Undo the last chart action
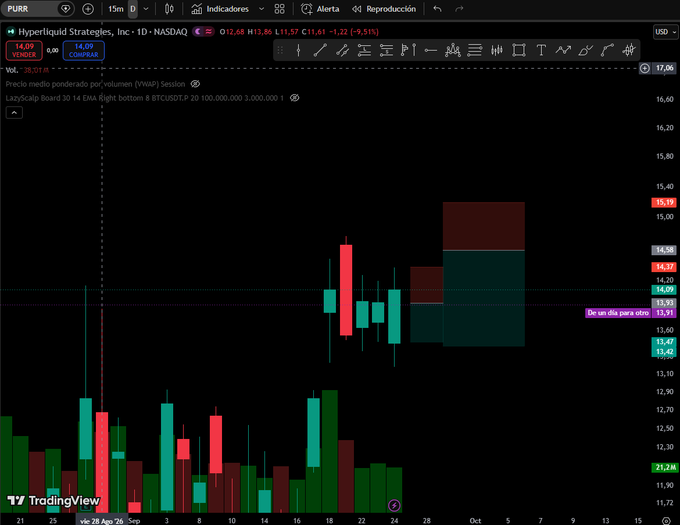The width and height of the screenshot is (680, 525). click(437, 9)
